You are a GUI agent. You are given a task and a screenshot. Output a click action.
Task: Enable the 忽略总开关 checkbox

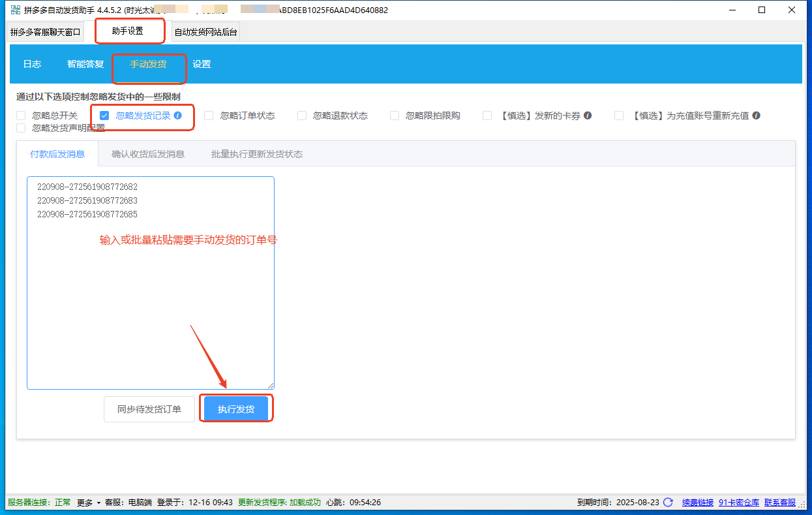[x=21, y=116]
